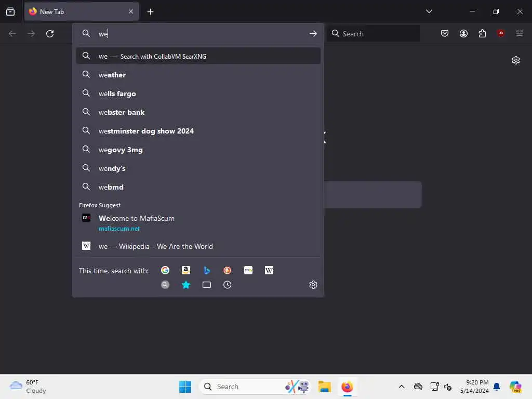This screenshot has width=532, height=399.
Task: Open 'Welcome to MafiaScum' result
Action: (198, 222)
